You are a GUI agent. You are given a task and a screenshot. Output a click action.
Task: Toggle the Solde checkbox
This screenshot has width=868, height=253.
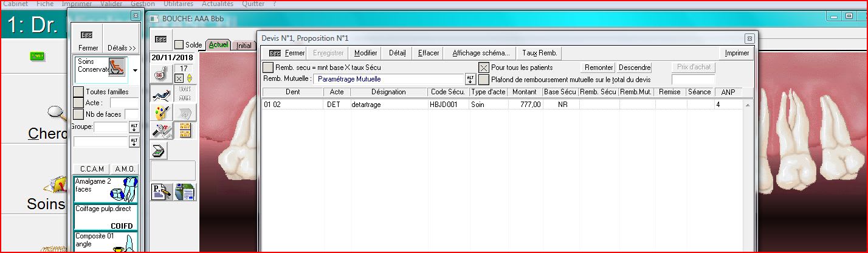pos(179,45)
